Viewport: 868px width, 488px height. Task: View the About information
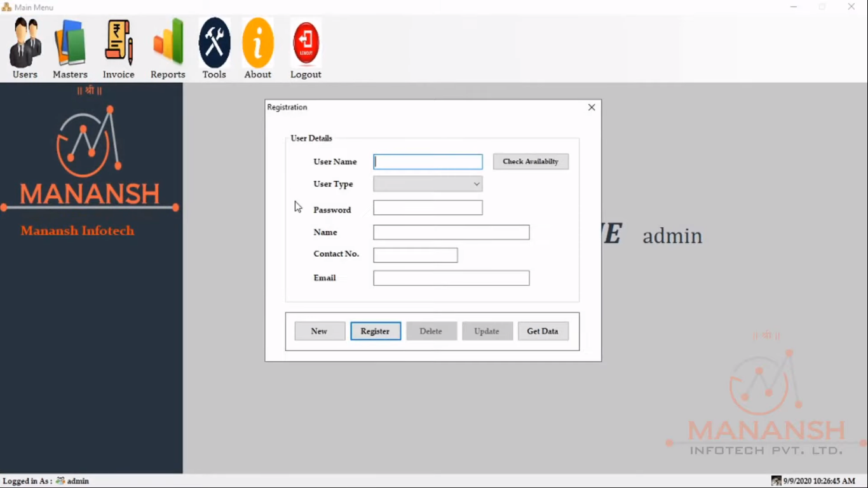[x=257, y=42]
